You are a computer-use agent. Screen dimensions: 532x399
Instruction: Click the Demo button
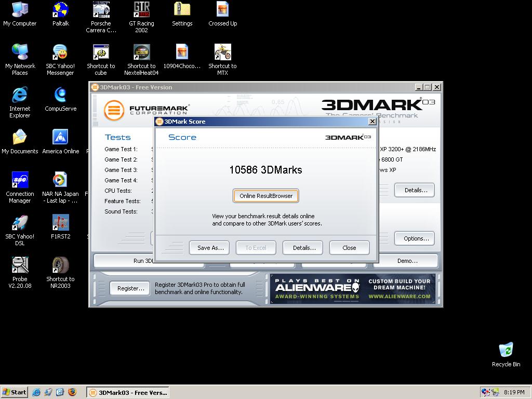pyautogui.click(x=406, y=261)
